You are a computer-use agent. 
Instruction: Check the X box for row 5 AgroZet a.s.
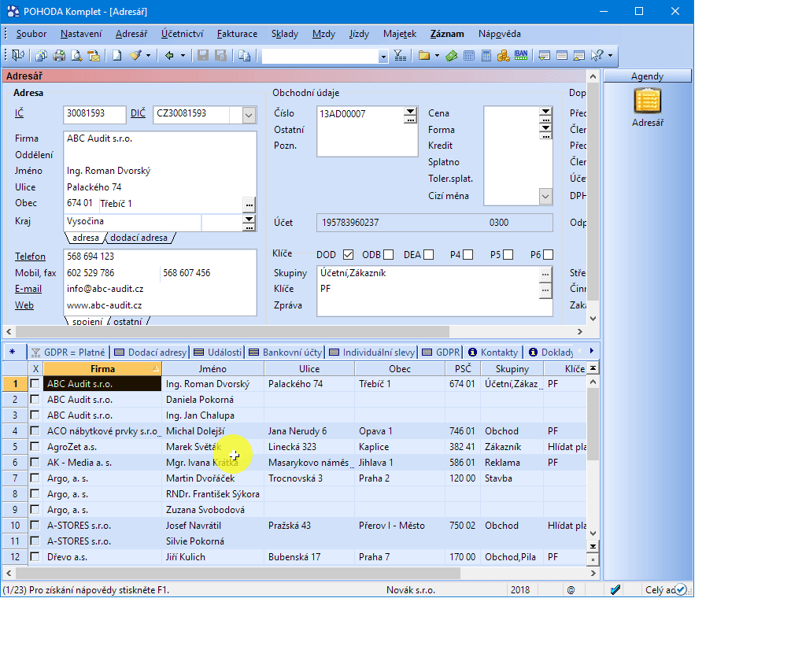35,446
